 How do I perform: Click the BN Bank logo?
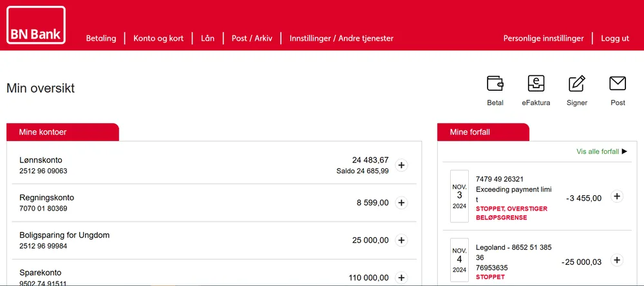click(x=36, y=25)
